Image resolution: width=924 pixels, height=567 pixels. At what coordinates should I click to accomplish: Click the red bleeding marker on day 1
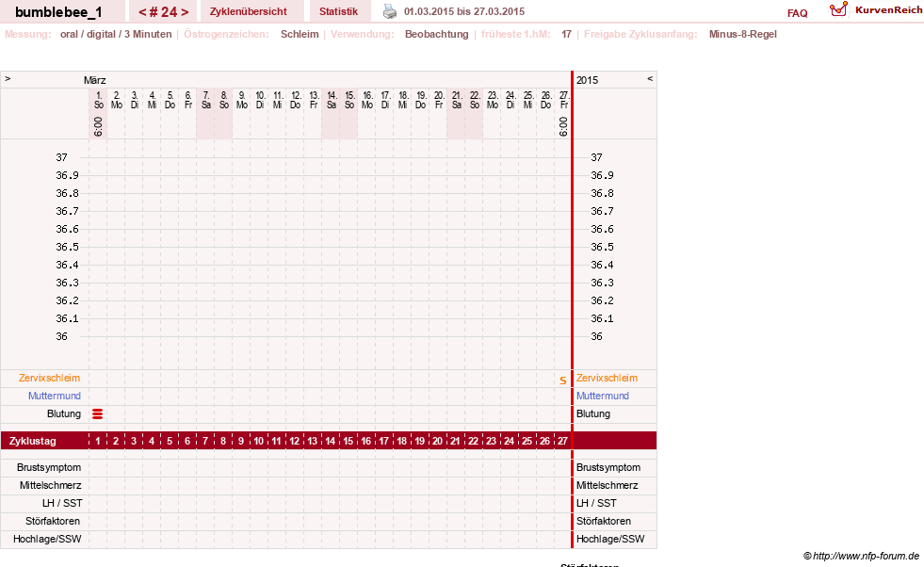[x=98, y=414]
